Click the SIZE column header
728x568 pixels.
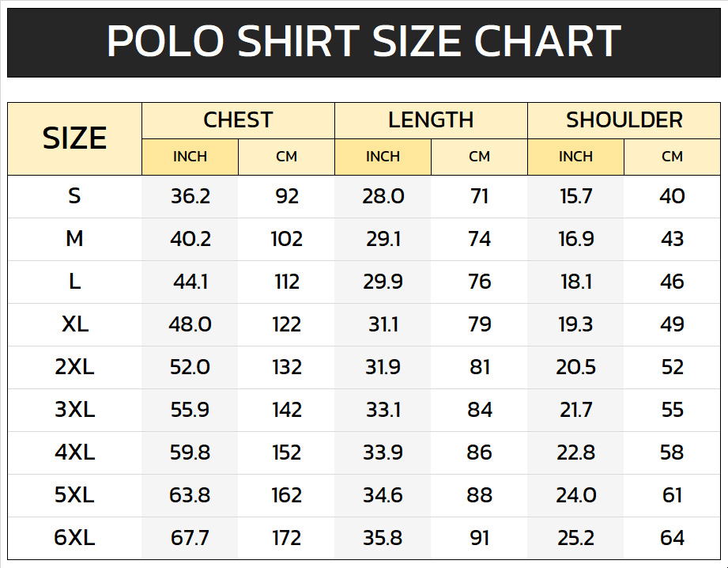(74, 138)
